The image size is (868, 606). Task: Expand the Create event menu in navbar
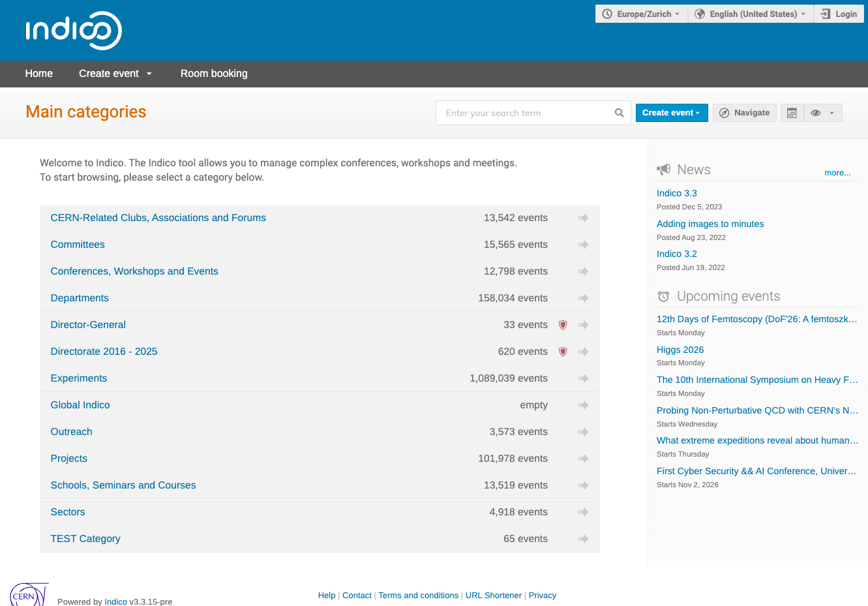(115, 74)
